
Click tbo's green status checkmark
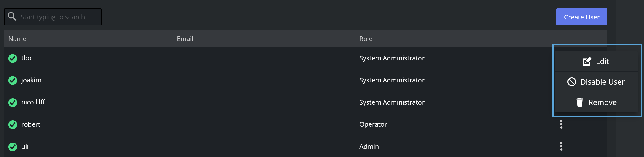(13, 58)
